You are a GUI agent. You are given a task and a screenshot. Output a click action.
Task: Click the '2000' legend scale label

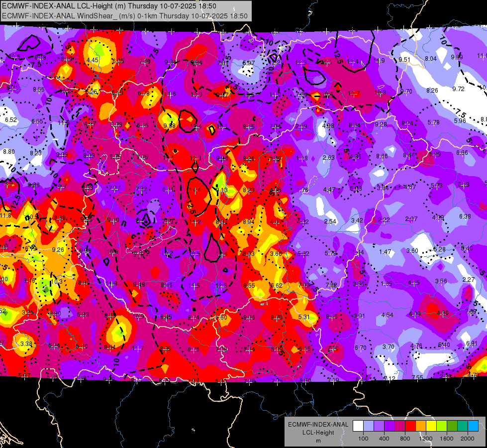pos(468,439)
